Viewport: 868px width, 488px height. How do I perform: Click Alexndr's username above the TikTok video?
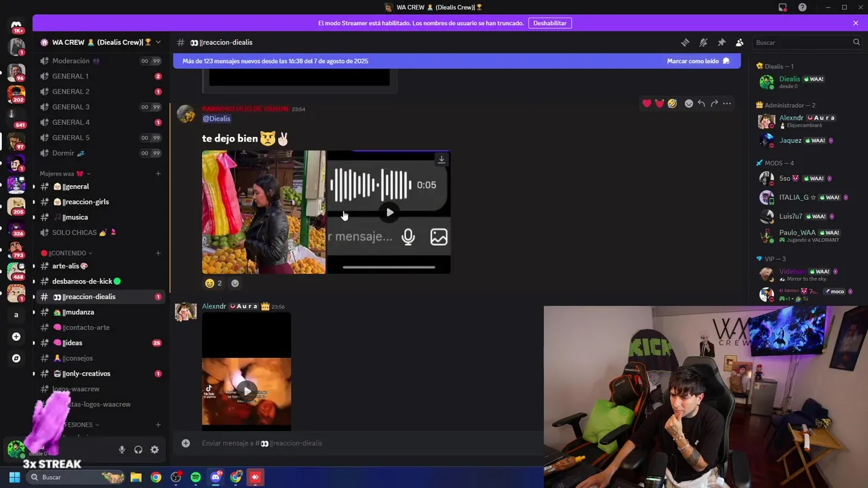click(214, 306)
